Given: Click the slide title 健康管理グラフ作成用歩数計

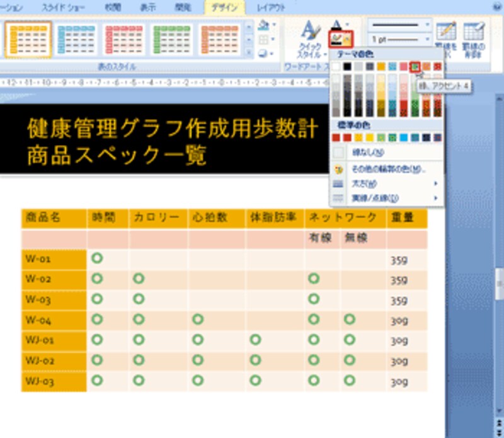Looking at the screenshot, I should pyautogui.click(x=173, y=129).
